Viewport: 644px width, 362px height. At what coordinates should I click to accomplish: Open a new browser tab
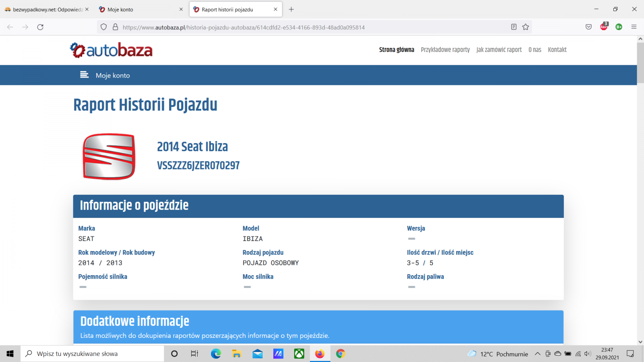[x=291, y=9]
